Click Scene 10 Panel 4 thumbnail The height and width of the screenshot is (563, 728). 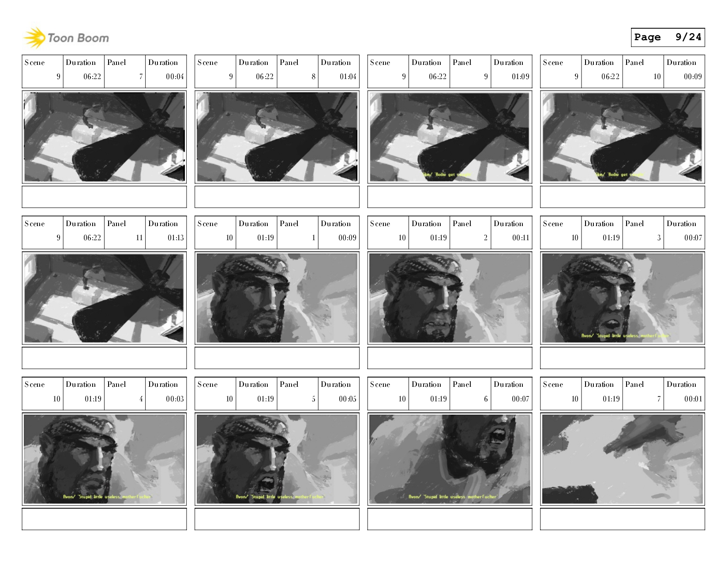click(x=104, y=459)
